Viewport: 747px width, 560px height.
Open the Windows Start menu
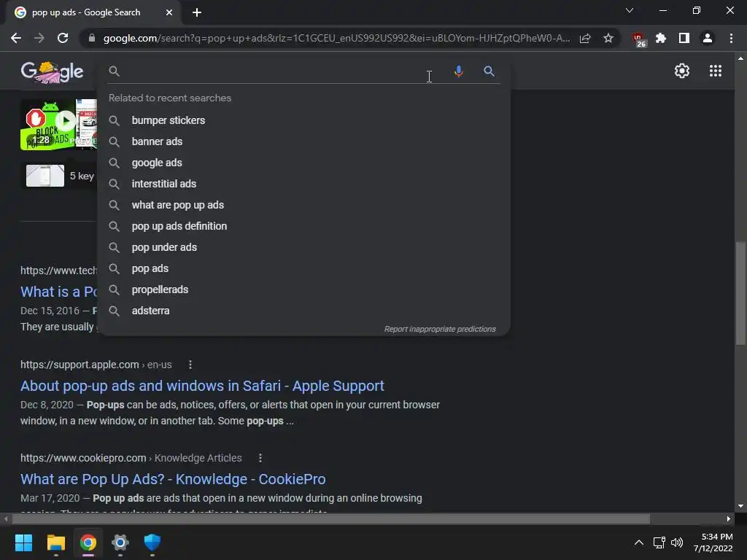tap(23, 542)
